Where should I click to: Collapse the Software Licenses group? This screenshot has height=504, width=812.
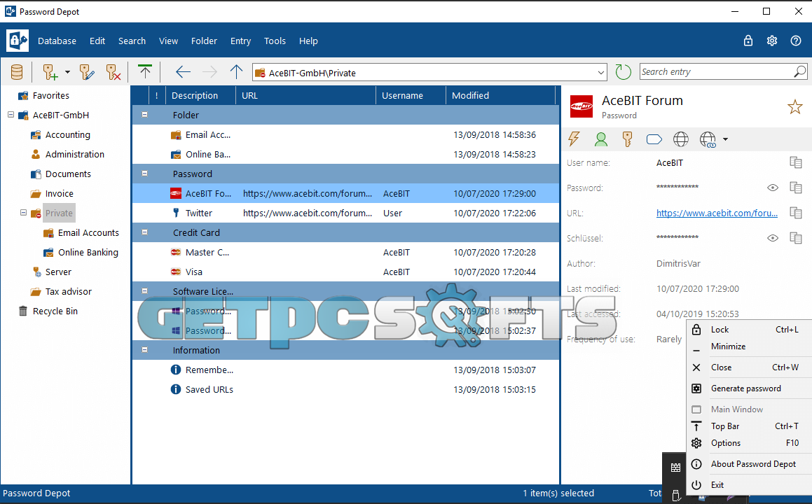coord(145,291)
